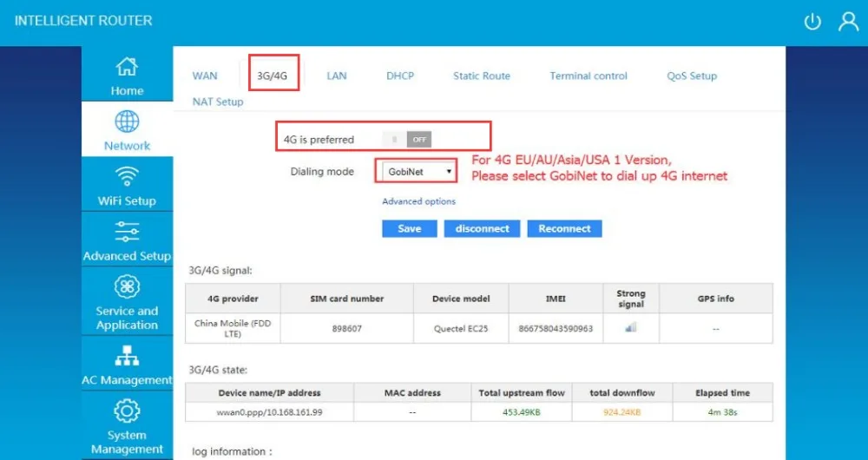Open the user account icon

coord(848,22)
